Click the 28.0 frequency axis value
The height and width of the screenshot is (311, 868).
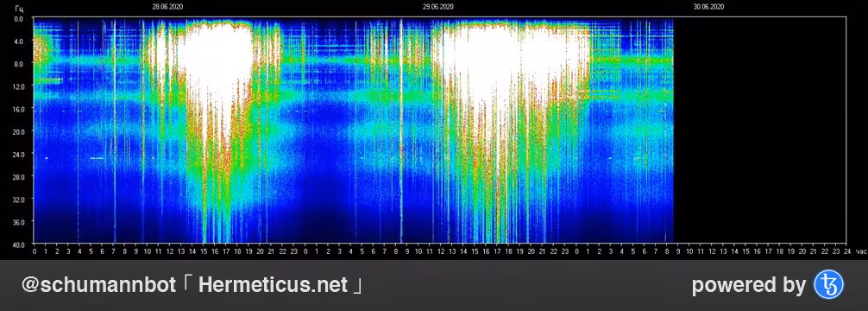tap(19, 176)
